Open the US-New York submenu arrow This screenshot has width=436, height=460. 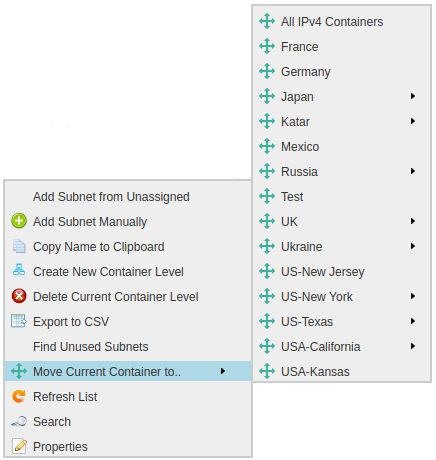tap(413, 296)
